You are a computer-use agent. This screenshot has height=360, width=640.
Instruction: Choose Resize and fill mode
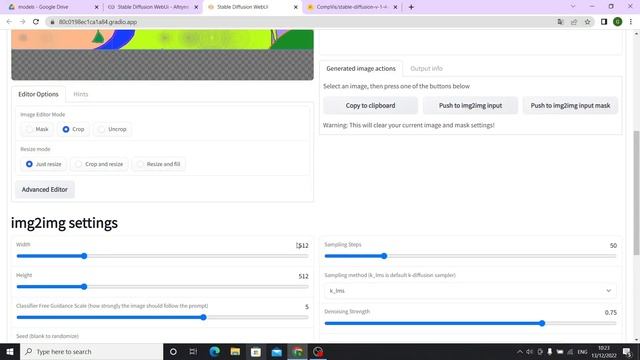click(x=159, y=164)
